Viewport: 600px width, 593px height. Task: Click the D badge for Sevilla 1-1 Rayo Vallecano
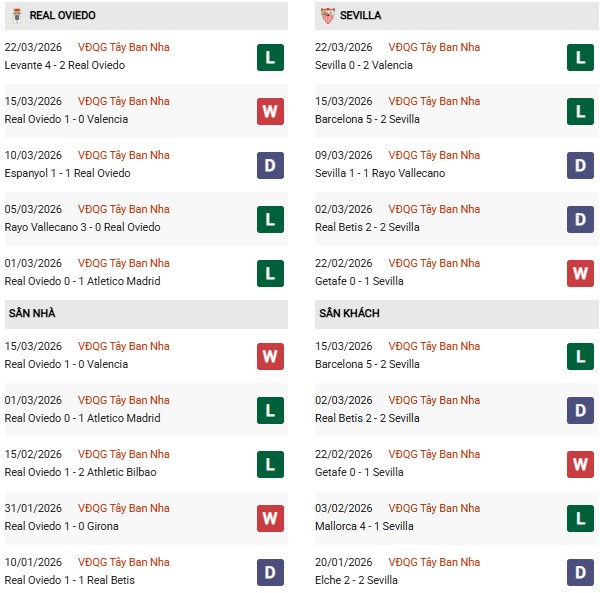(580, 165)
